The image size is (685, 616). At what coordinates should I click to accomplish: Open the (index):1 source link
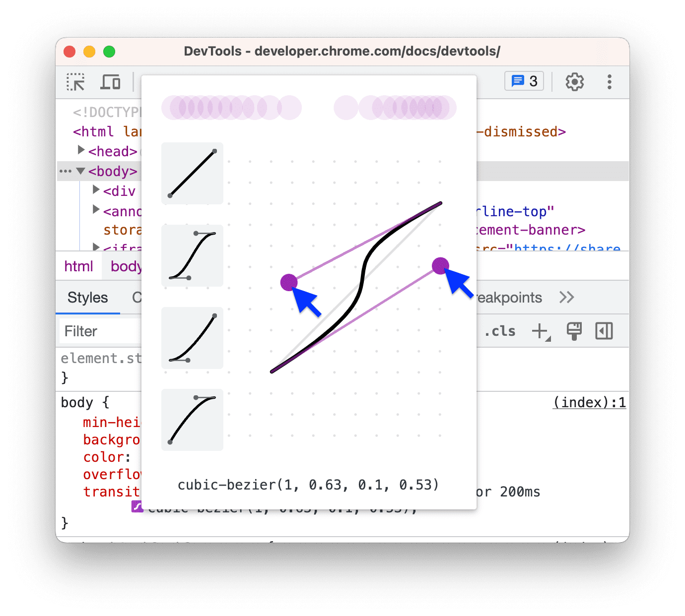click(x=589, y=403)
